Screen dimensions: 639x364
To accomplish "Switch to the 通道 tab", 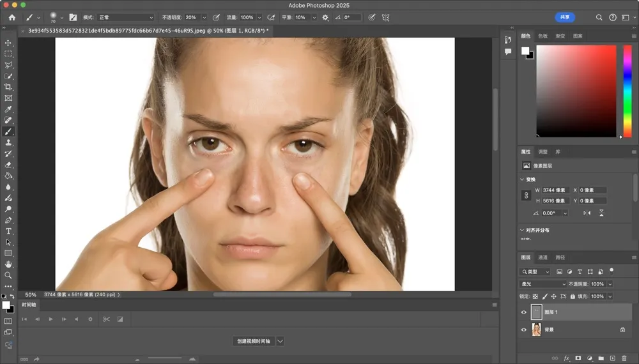I will click(543, 257).
